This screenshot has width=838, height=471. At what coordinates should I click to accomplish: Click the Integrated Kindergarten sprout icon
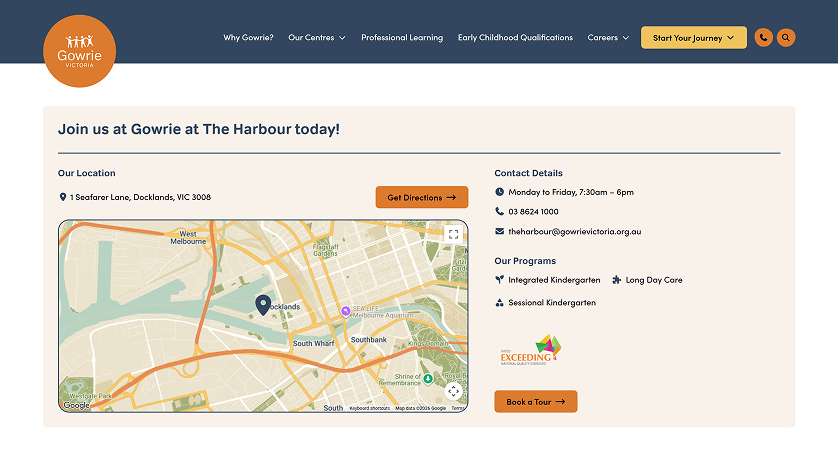(x=499, y=280)
